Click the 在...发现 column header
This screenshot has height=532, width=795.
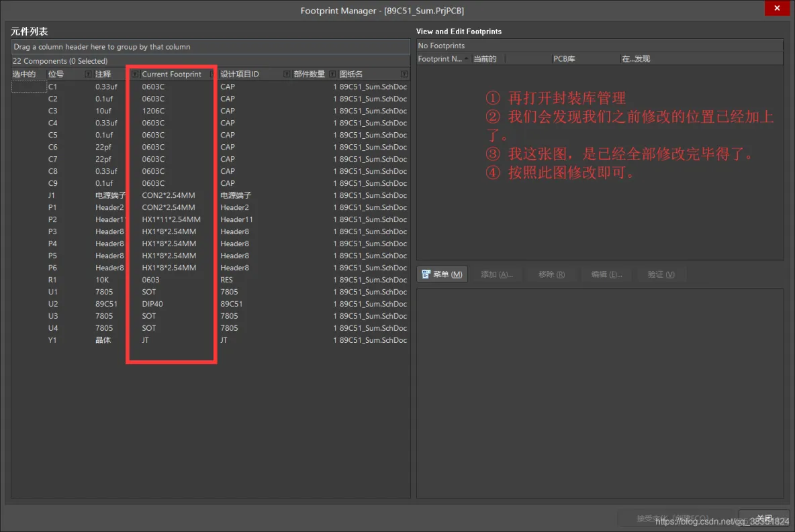click(x=636, y=59)
